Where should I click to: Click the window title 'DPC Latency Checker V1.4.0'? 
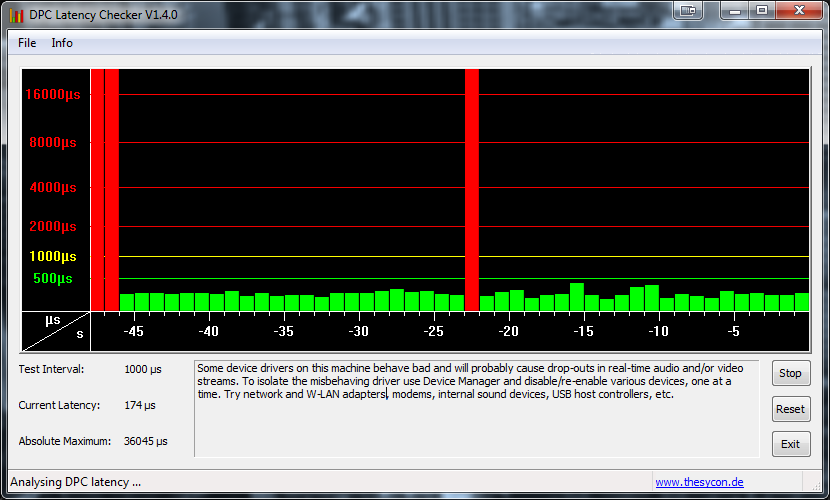point(103,15)
